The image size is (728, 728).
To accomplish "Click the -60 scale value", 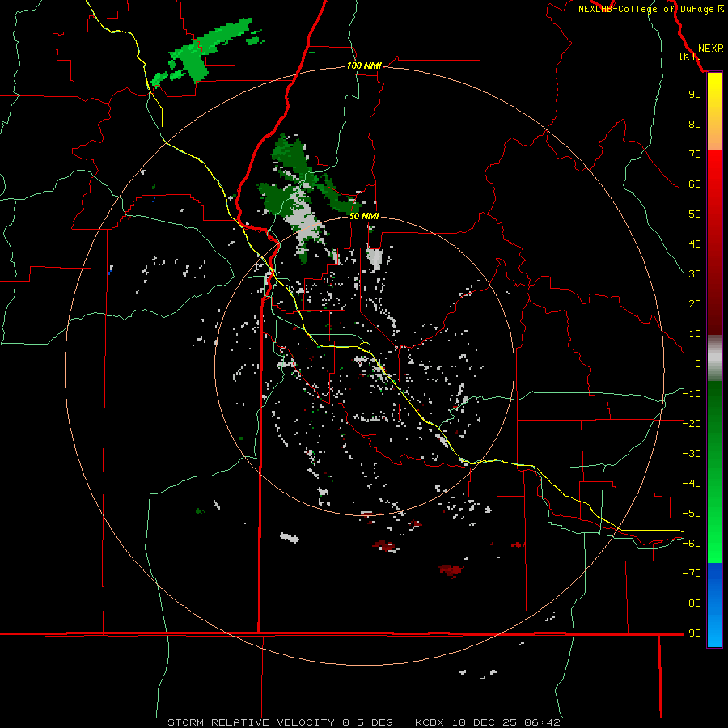I will pos(692,544).
